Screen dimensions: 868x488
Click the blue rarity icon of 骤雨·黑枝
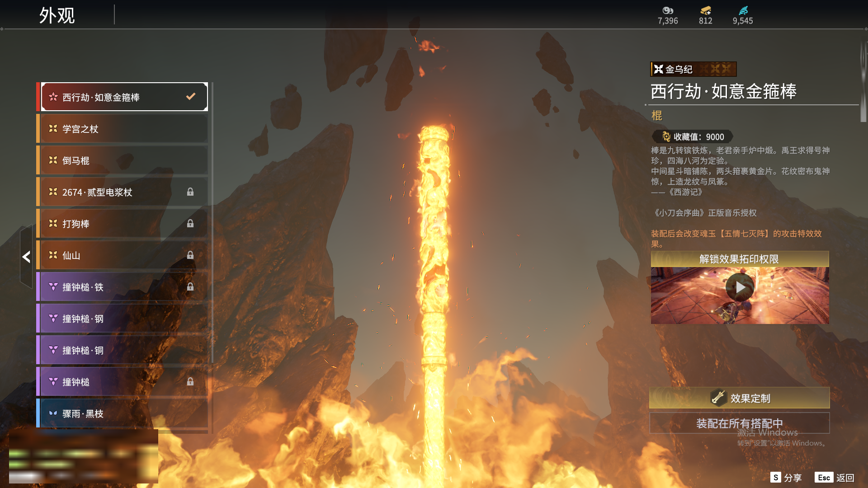point(53,413)
